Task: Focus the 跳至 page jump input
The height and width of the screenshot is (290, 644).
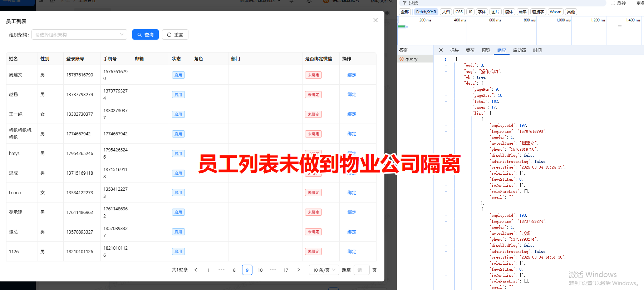Action: (362, 270)
